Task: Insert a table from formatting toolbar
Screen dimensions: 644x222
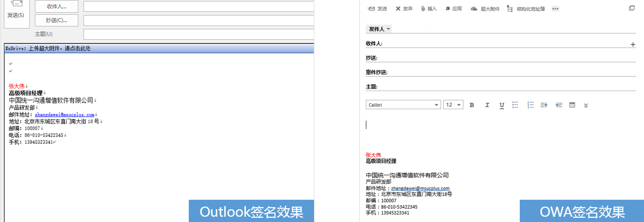Action: coord(572,105)
